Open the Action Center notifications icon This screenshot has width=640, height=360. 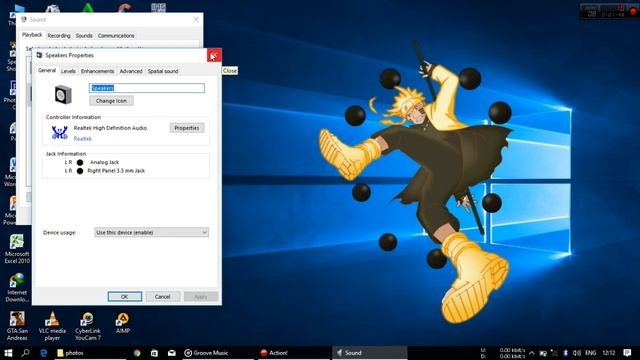coord(628,353)
